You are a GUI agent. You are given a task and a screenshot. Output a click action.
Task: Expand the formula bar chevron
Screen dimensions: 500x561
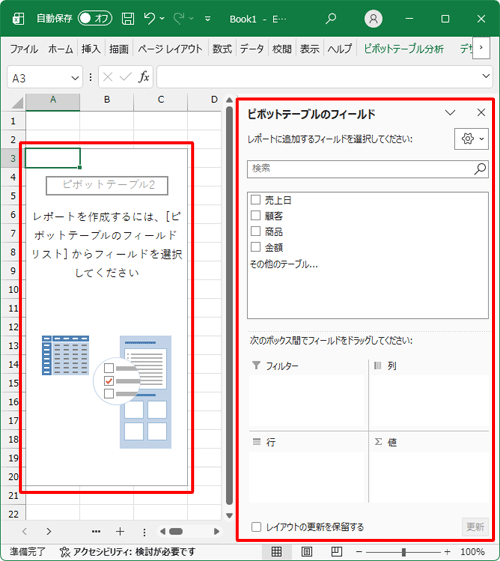coord(486,76)
